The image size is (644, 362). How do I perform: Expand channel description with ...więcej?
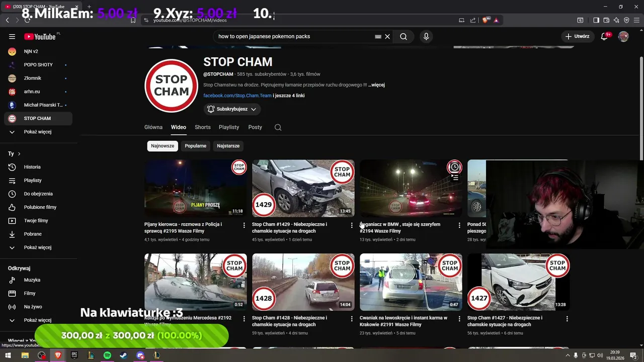376,85
